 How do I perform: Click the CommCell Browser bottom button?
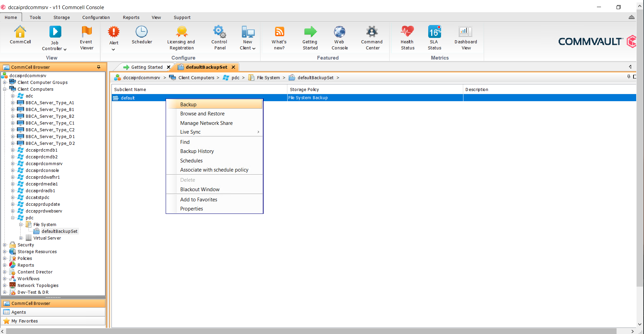pyautogui.click(x=53, y=303)
